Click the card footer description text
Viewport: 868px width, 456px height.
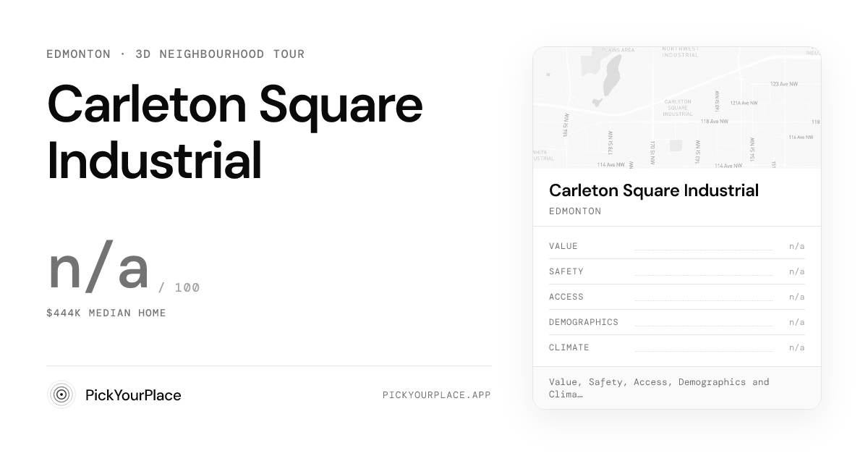pos(659,388)
